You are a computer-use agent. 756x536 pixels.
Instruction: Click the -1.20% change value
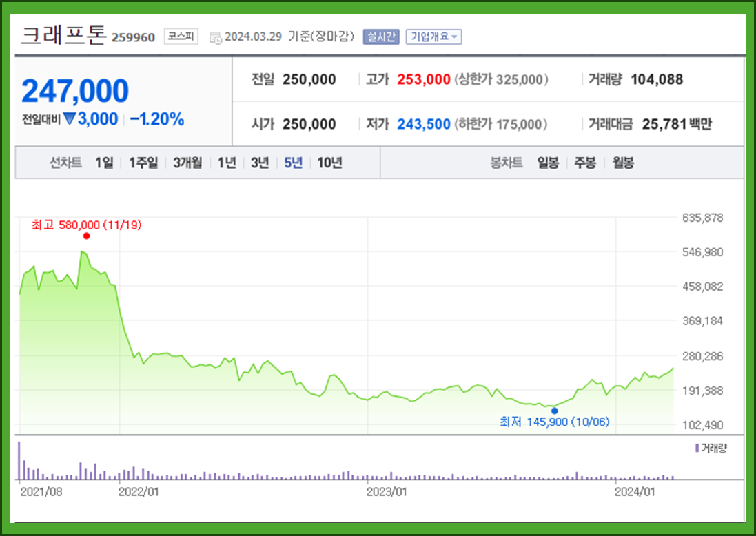[x=157, y=119]
